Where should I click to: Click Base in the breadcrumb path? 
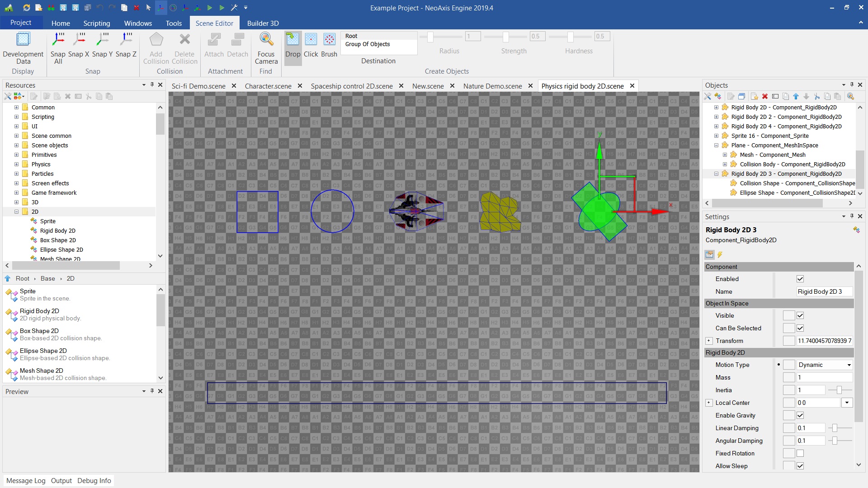click(47, 278)
